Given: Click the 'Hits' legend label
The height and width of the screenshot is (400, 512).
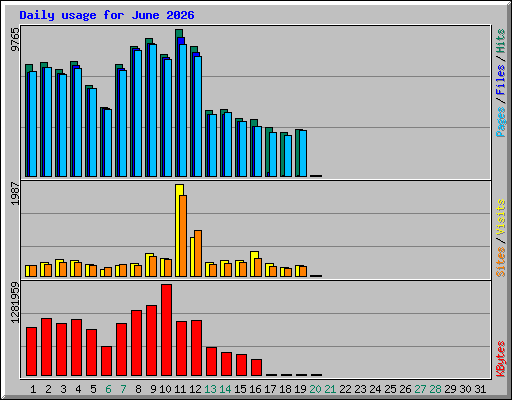Looking at the screenshot, I should point(500,41).
